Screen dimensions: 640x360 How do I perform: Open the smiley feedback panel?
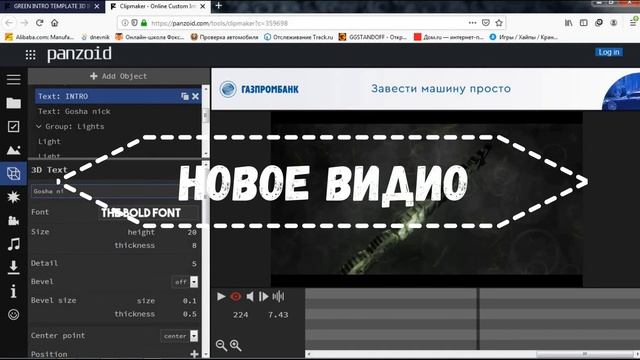click(13, 314)
